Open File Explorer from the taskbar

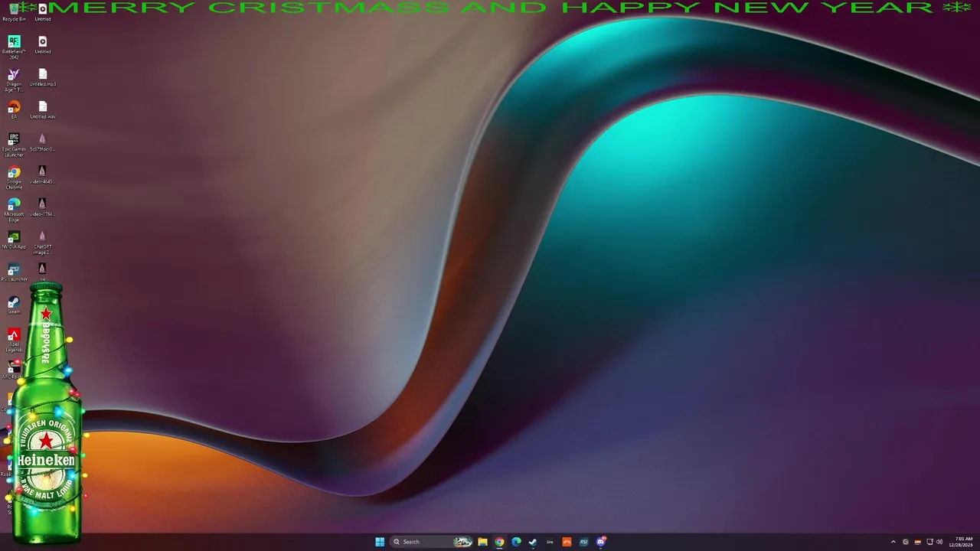coord(482,542)
